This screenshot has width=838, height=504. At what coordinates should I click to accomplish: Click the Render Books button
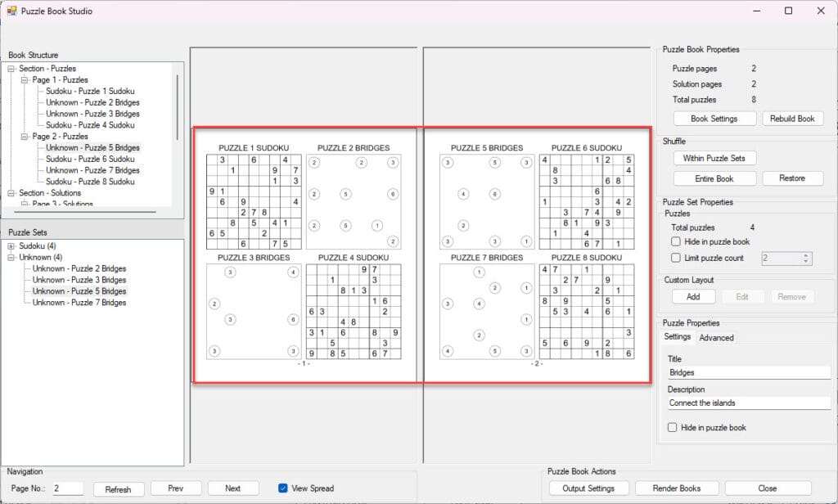pos(677,488)
